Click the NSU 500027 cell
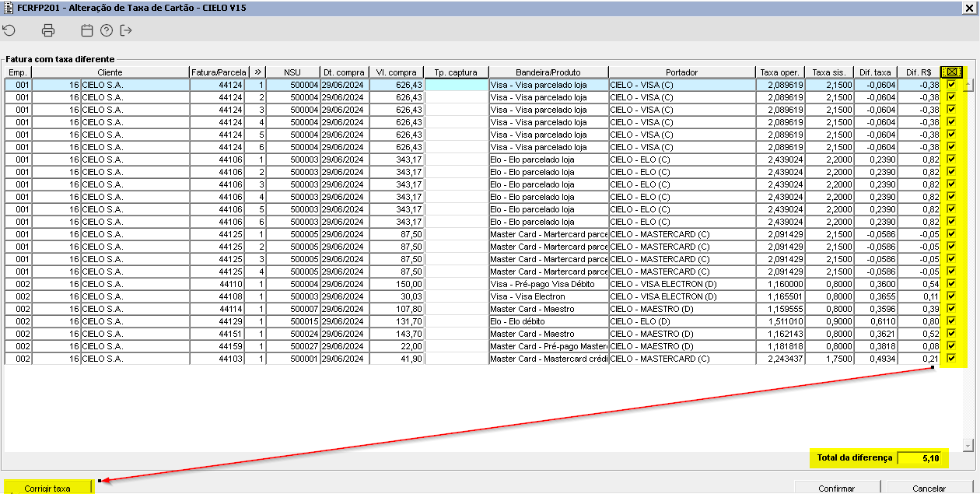 tap(293, 346)
